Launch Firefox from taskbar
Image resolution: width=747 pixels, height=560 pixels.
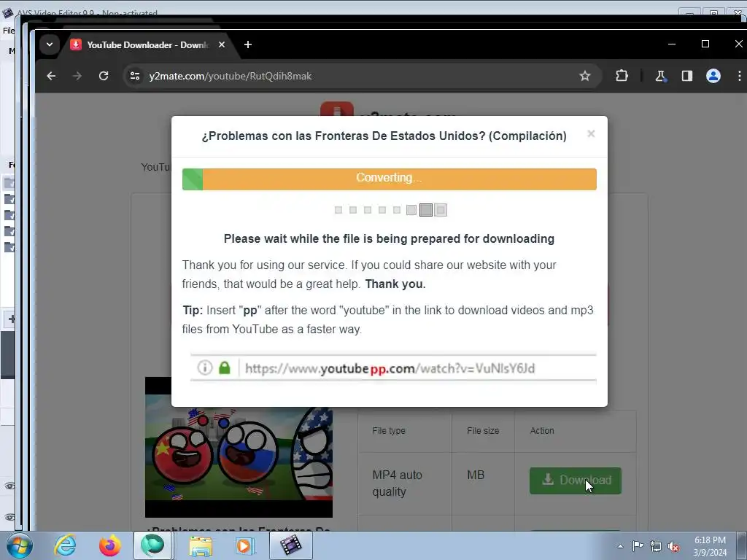[x=109, y=545]
